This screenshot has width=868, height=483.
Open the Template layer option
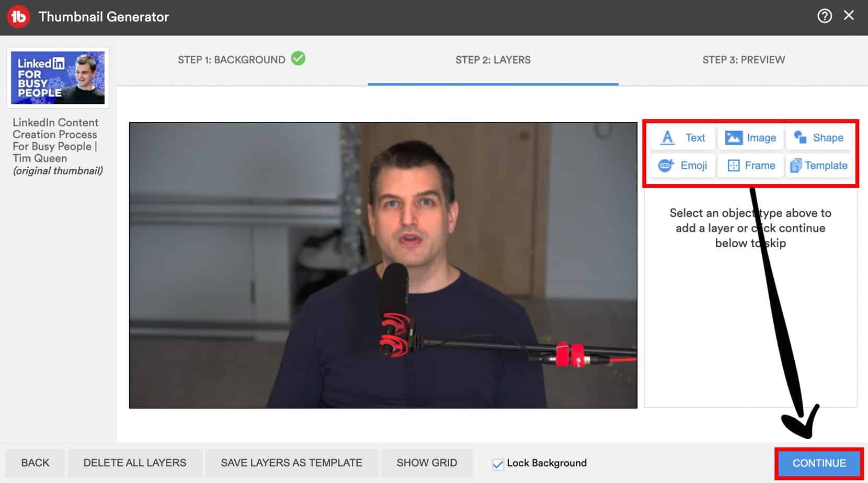point(818,166)
